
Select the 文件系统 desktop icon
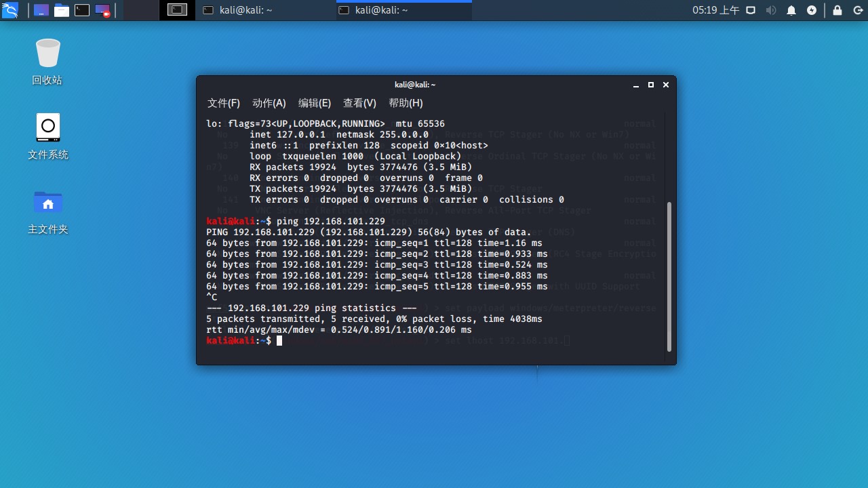pos(47,136)
